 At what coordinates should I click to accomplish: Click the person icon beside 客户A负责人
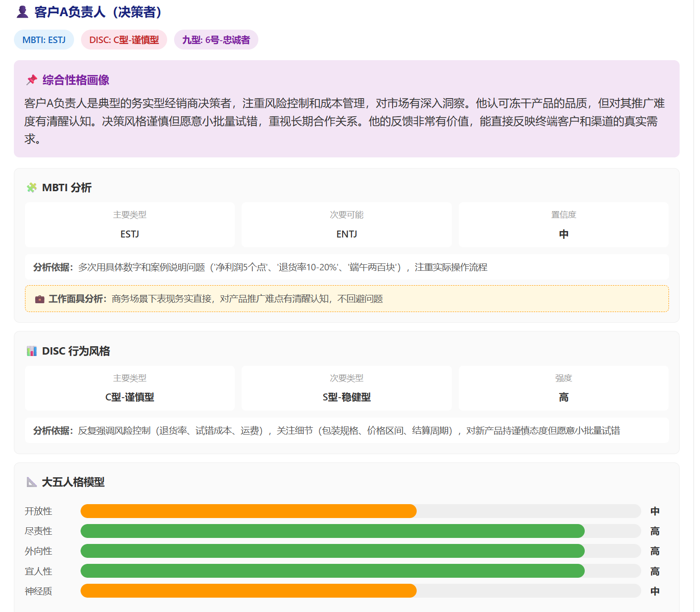point(22,12)
